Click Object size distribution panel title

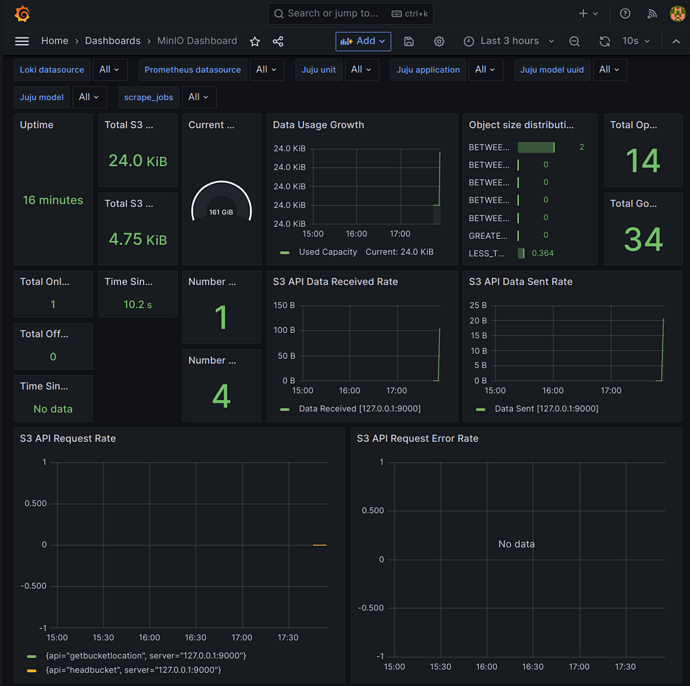click(x=521, y=125)
